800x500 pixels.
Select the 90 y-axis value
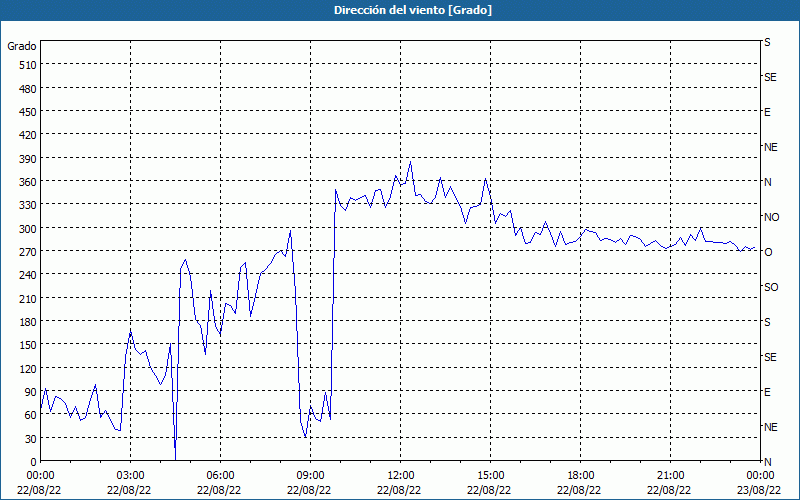[x=31, y=392]
